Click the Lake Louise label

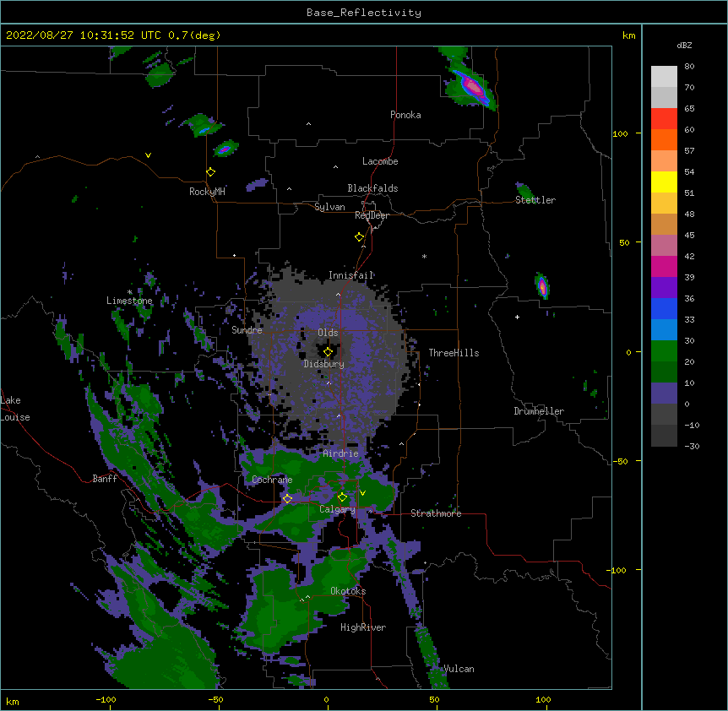click(15, 409)
